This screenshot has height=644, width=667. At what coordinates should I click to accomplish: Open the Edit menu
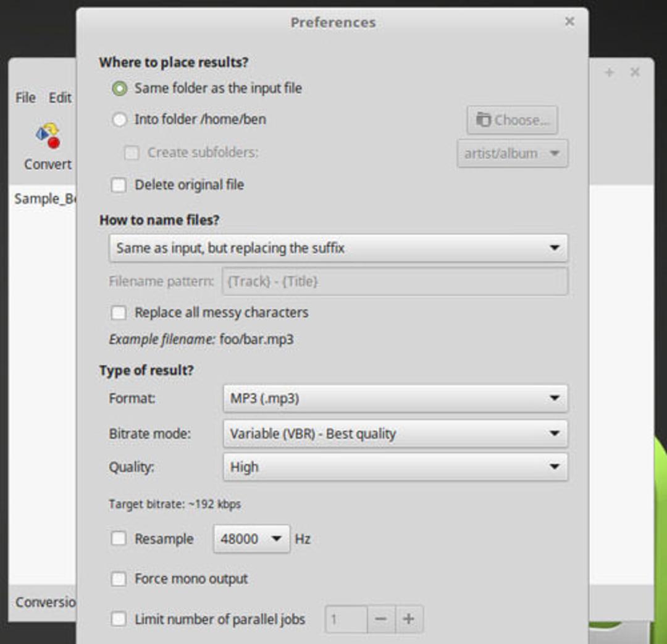(x=60, y=98)
